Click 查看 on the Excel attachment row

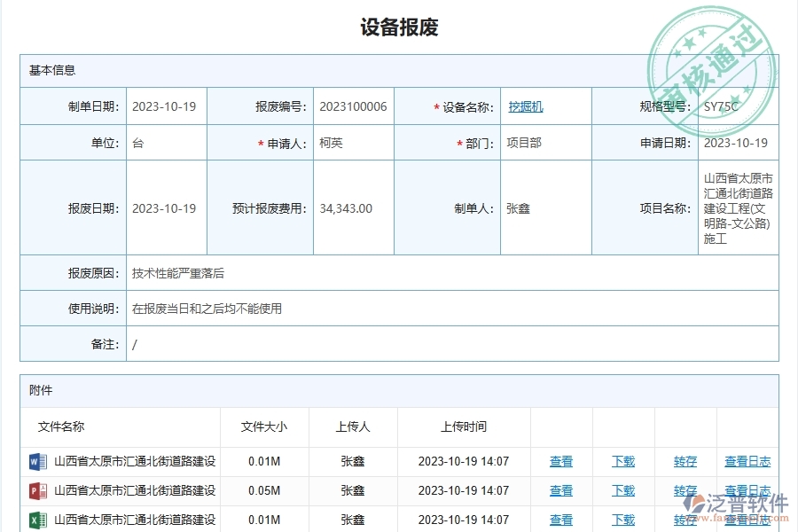coord(562,520)
